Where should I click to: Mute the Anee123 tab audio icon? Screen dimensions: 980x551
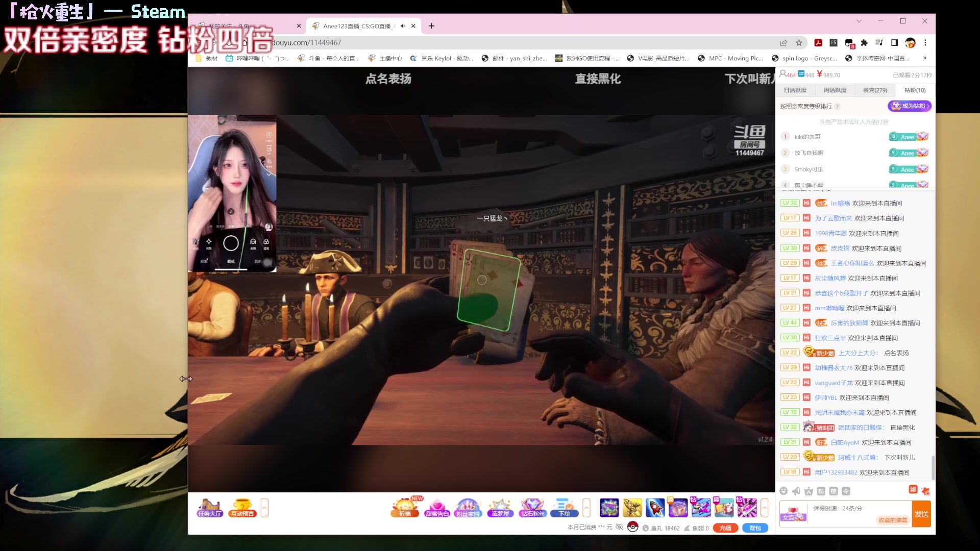click(x=403, y=26)
